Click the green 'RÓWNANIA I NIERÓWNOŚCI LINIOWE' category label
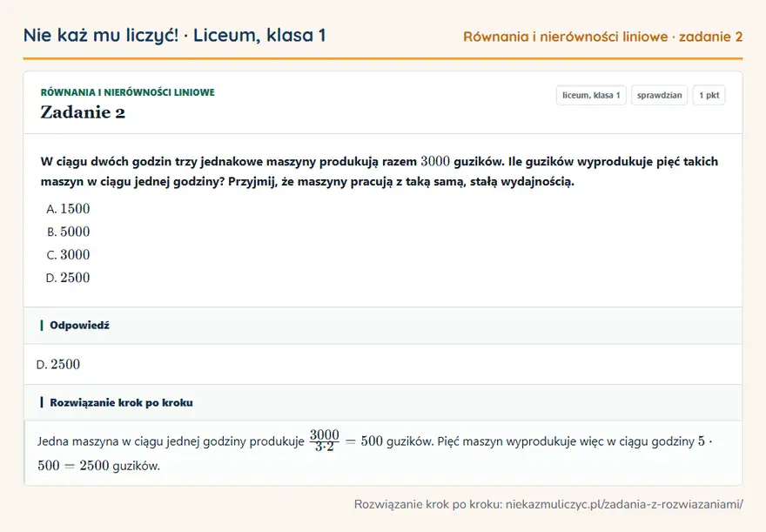The width and height of the screenshot is (766, 532). pyautogui.click(x=127, y=92)
